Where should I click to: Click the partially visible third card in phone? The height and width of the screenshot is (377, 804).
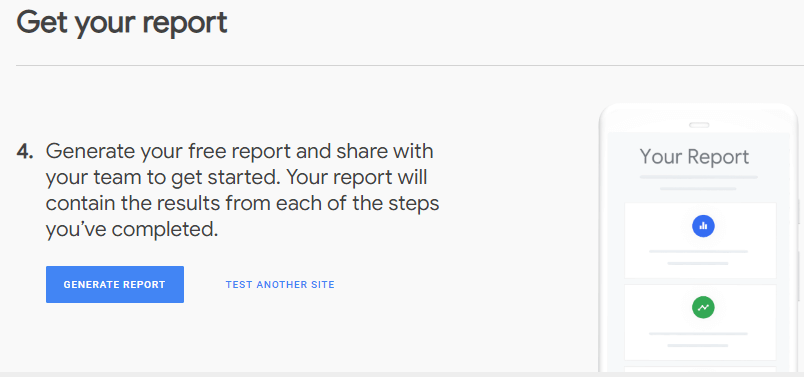(x=700, y=369)
